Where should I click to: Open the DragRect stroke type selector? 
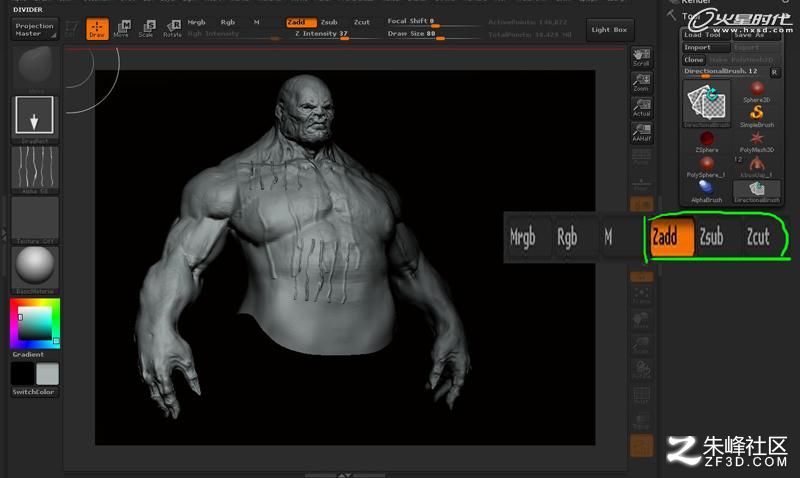35,119
